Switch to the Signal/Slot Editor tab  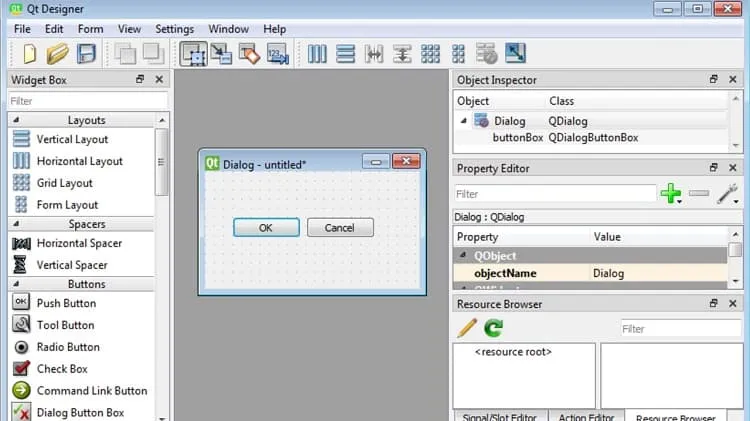pos(499,416)
